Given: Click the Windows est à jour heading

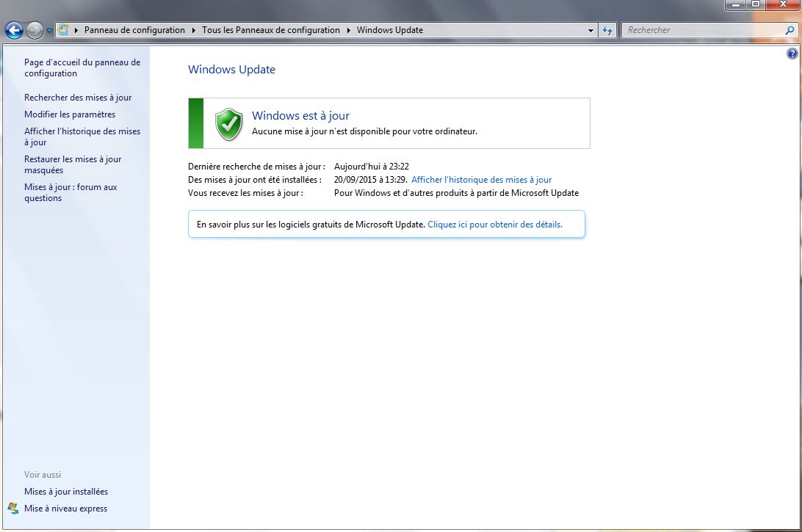Looking at the screenshot, I should pos(301,116).
